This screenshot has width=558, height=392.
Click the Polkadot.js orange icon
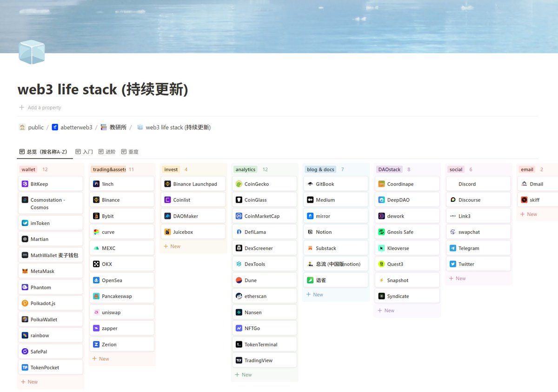[25, 303]
